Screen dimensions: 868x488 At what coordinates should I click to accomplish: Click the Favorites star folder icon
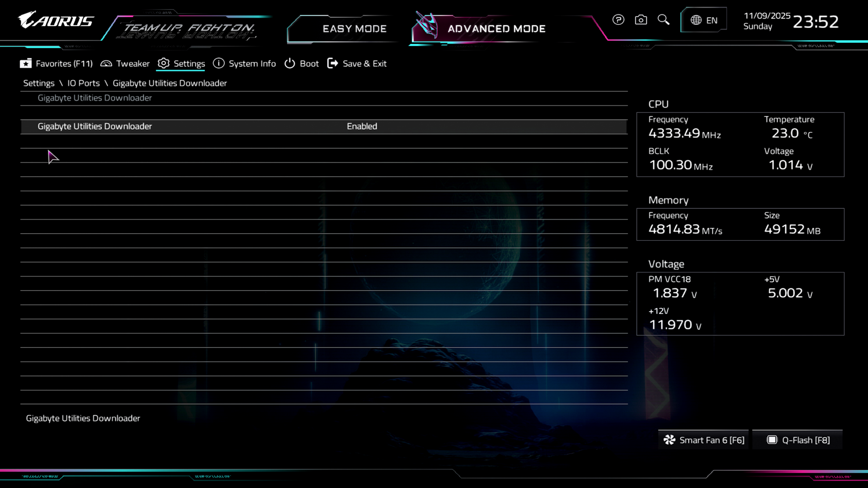pyautogui.click(x=26, y=64)
